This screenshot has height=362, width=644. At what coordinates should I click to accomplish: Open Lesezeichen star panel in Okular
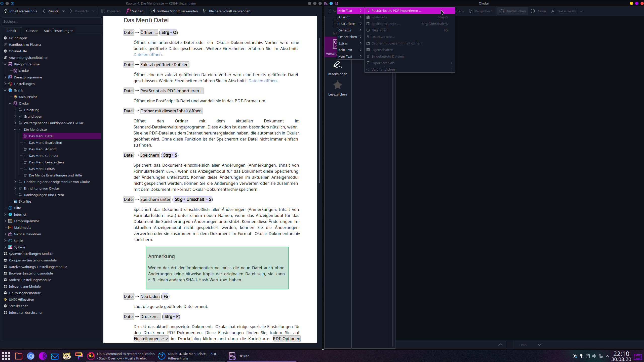[337, 88]
